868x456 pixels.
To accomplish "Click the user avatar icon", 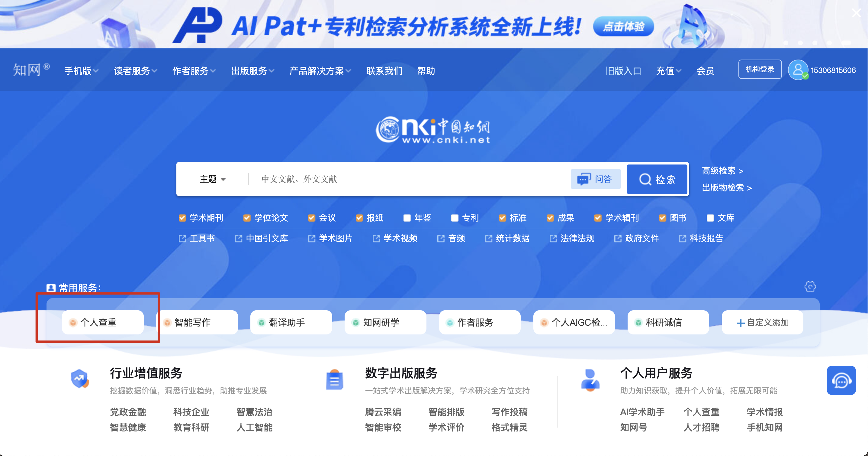I will click(798, 70).
